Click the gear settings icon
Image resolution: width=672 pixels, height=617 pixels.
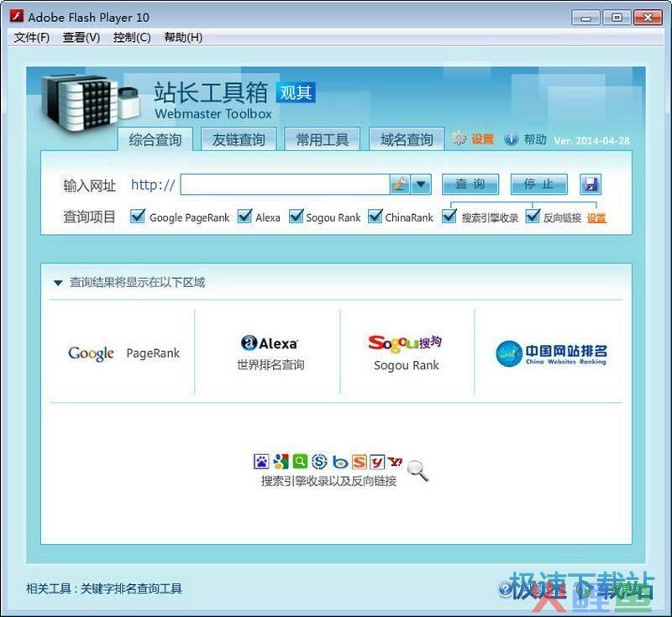[459, 139]
